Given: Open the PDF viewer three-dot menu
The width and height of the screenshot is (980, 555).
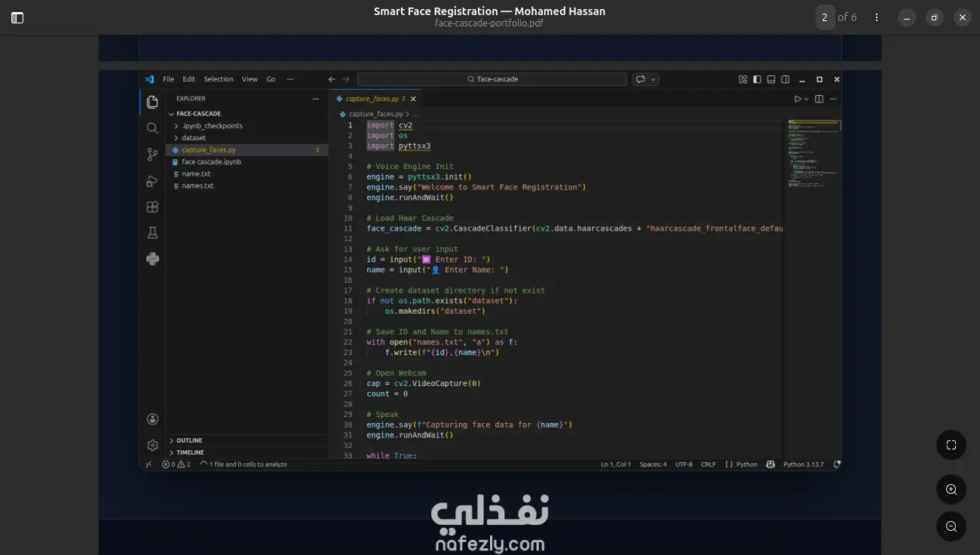Looking at the screenshot, I should (876, 17).
